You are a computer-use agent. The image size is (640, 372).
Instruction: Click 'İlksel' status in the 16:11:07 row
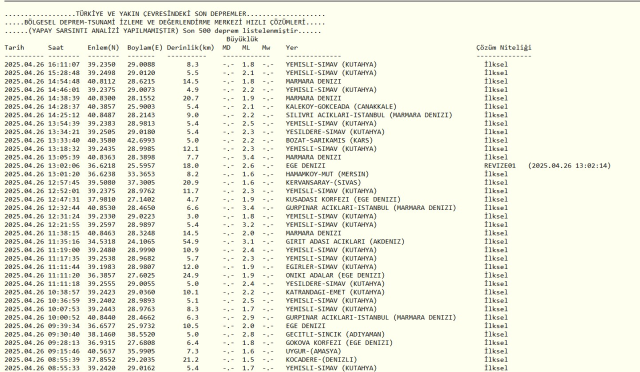pos(496,65)
